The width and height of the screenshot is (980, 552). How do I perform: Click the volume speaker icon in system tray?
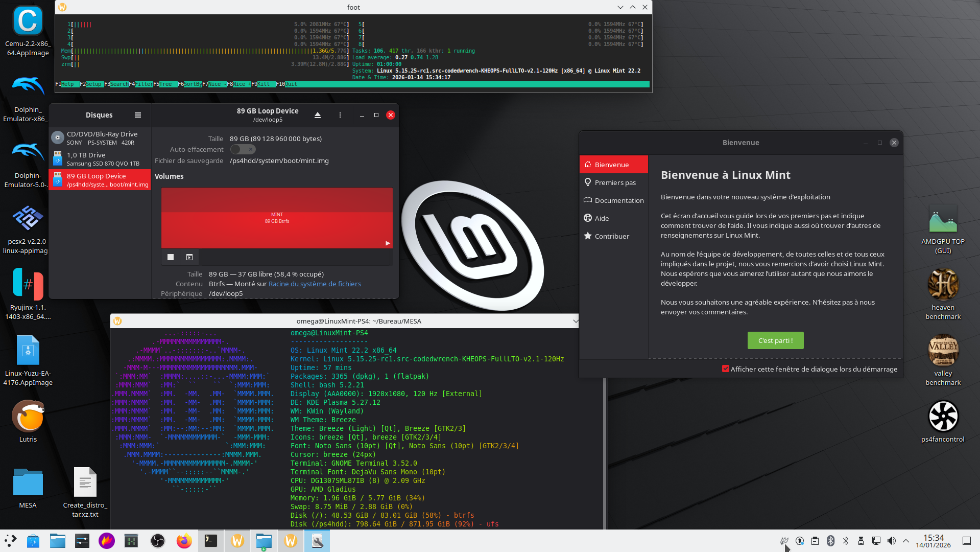[891, 541]
